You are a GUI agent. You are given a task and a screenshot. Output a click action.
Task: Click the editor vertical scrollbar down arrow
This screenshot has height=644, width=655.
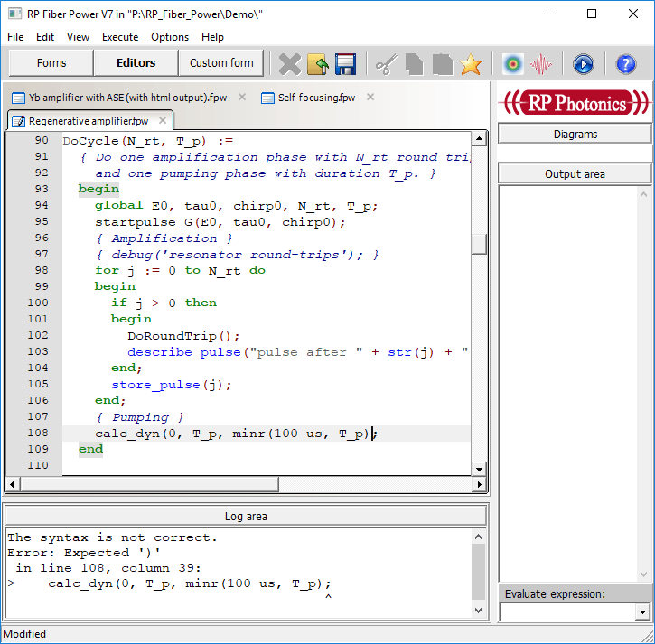coord(479,469)
